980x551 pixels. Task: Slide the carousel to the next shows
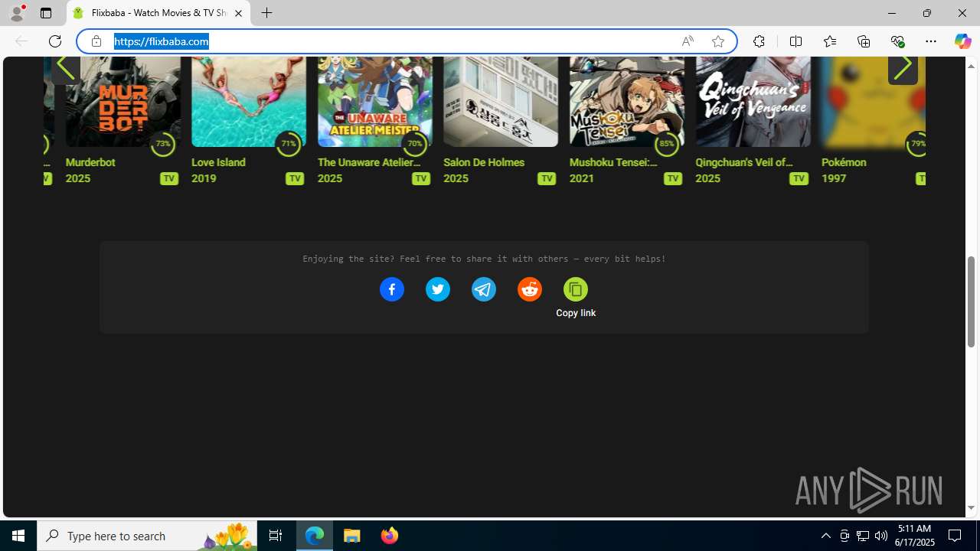click(903, 68)
